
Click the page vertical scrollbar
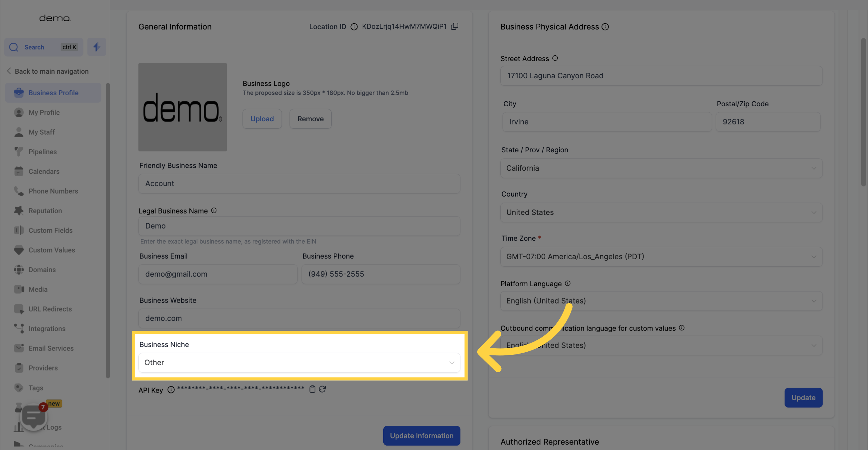[x=863, y=112]
